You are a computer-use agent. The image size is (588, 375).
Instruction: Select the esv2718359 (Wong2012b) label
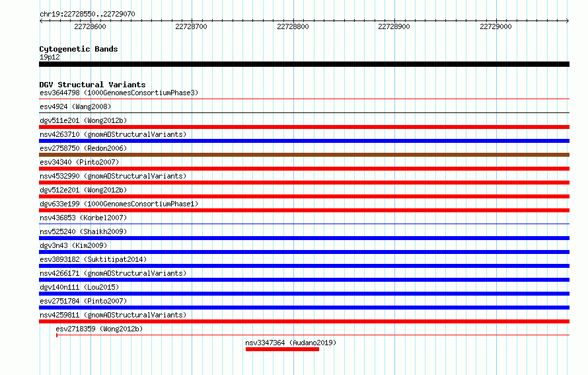tap(99, 329)
